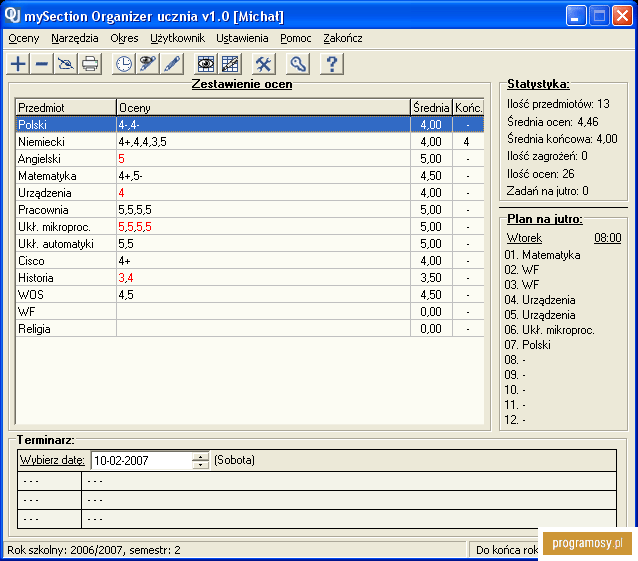Image resolution: width=638 pixels, height=561 pixels.
Task: Open settings via crossed tools icon
Action: pyautogui.click(x=264, y=64)
